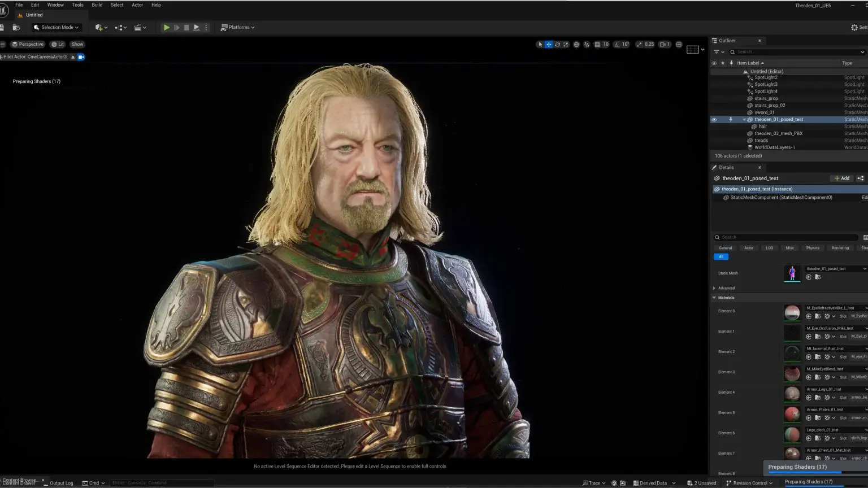868x488 pixels.
Task: Hide theoden_01_posed_test with eye icon
Action: click(714, 120)
